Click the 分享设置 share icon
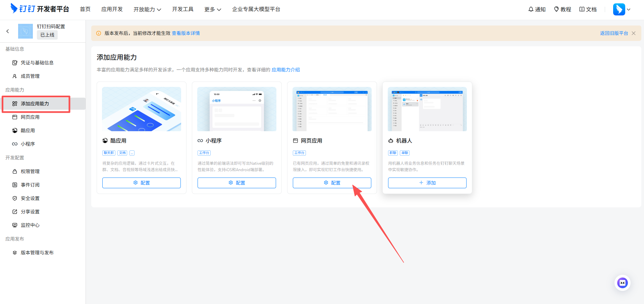This screenshot has width=644, height=304. [x=15, y=212]
